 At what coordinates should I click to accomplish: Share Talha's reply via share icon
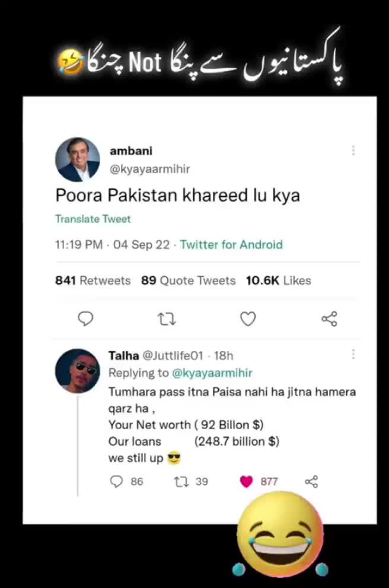pos(311,481)
